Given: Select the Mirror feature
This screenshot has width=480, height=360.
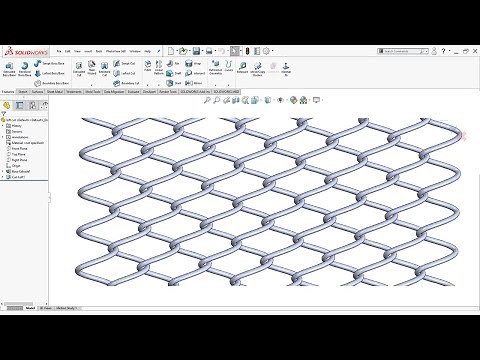Looking at the screenshot, I should (x=194, y=83).
